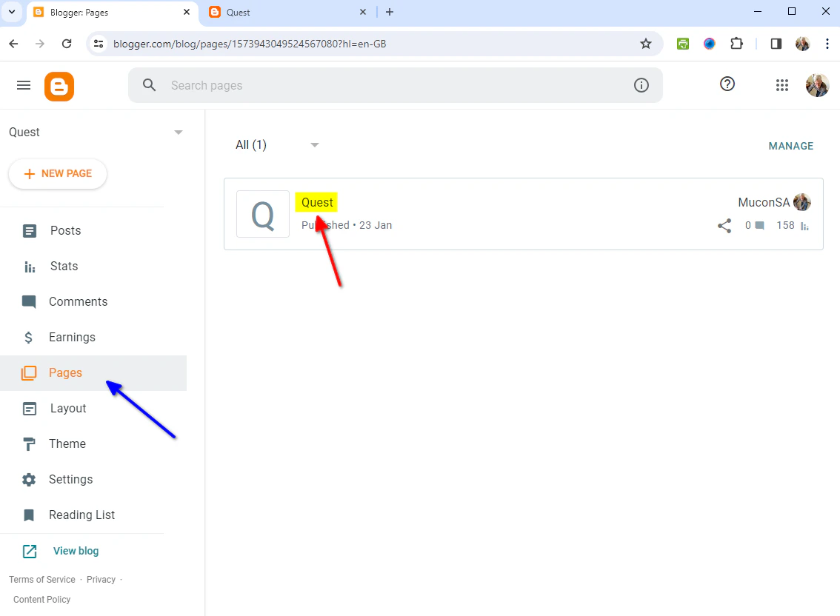Open MANAGE in the pages header
This screenshot has width=840, height=616.
point(790,146)
